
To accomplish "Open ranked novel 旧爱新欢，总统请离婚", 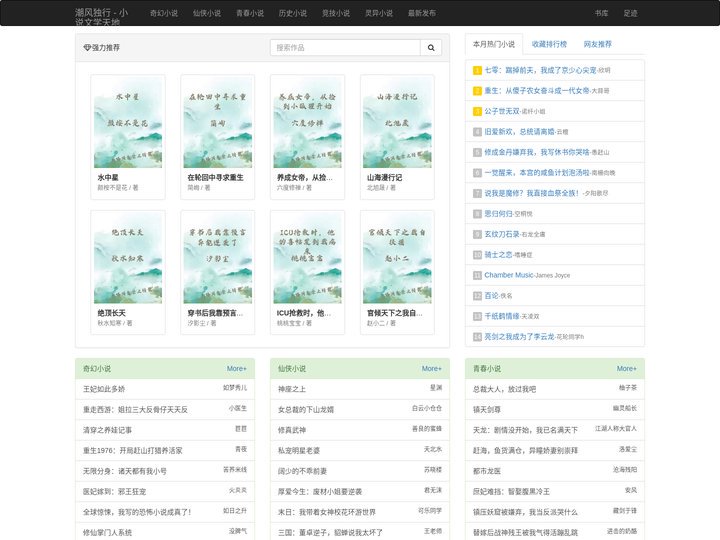I will click(519, 132).
